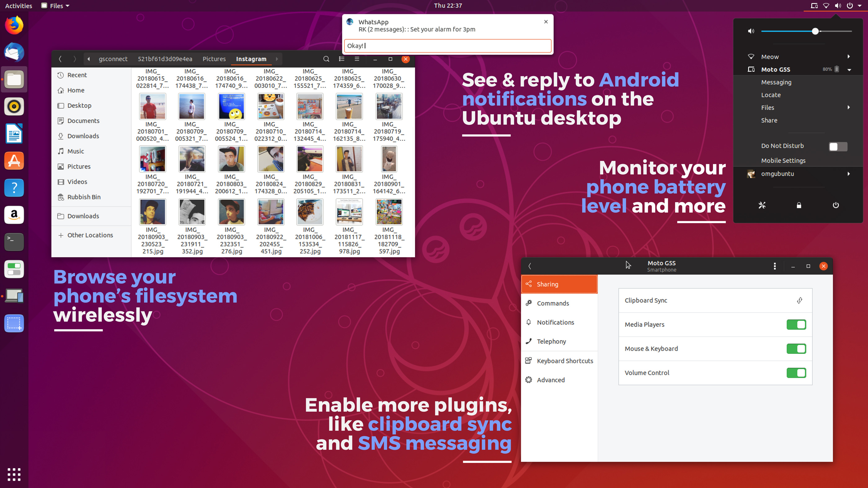
Task: Click the Clipboard Sync link icon
Action: 799,300
